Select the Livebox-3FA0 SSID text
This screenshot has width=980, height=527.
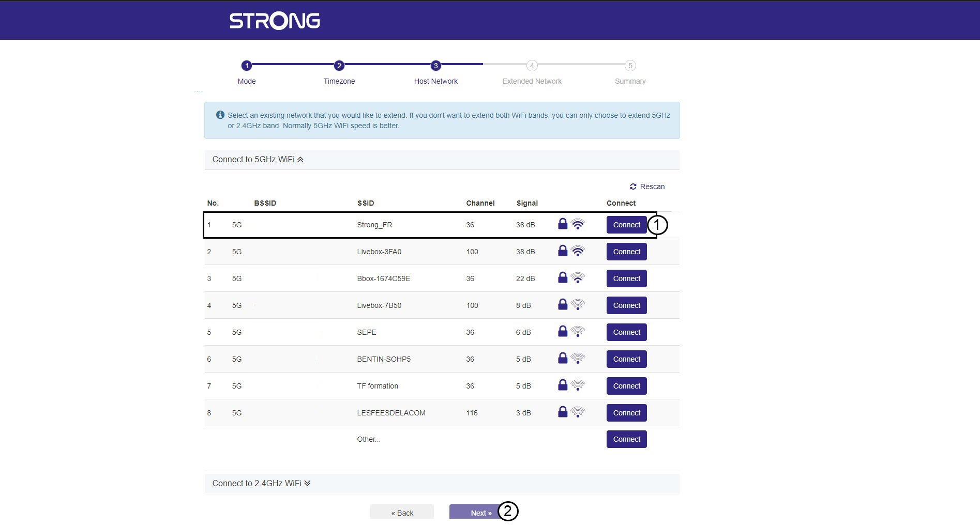(379, 252)
